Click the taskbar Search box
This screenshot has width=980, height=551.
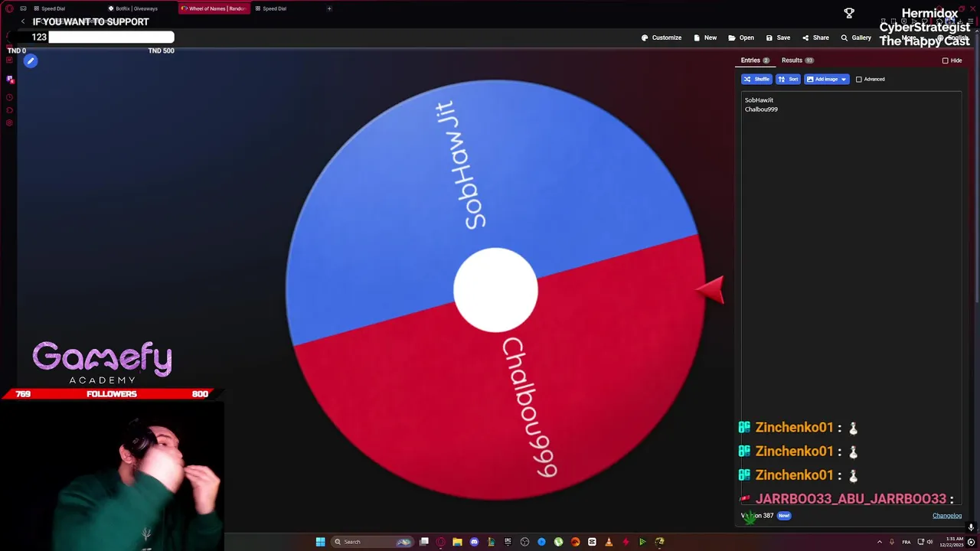pyautogui.click(x=372, y=542)
